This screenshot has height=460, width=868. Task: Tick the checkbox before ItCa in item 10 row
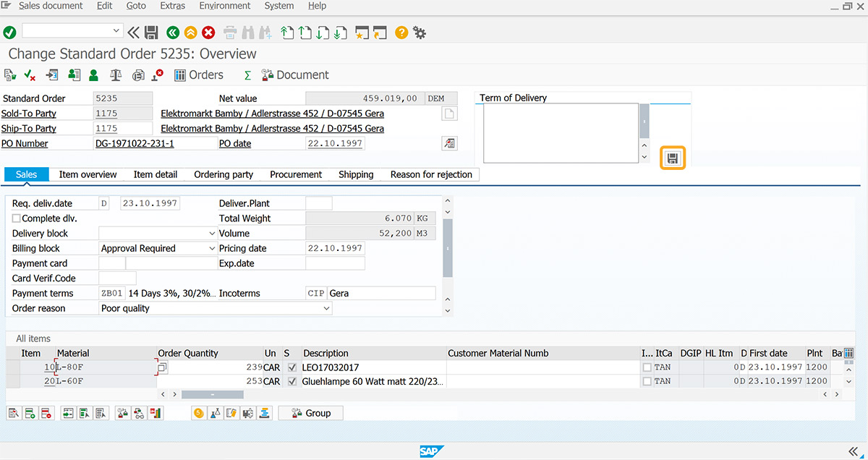(647, 367)
